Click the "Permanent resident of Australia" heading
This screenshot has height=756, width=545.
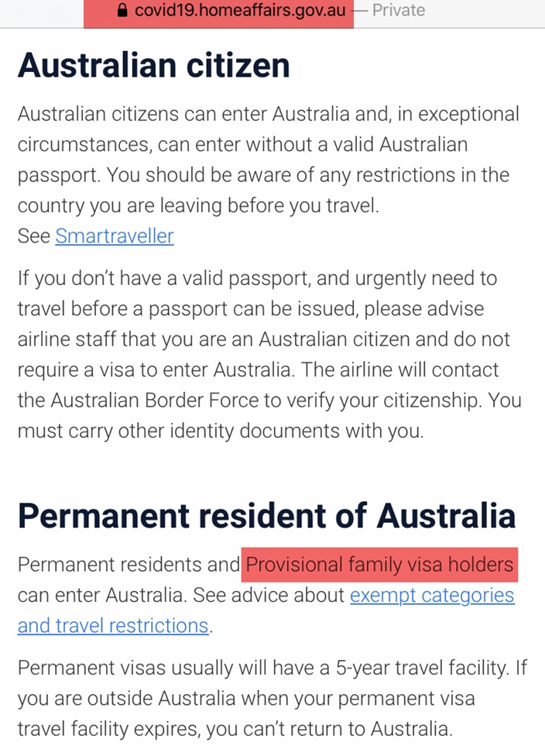tap(266, 516)
